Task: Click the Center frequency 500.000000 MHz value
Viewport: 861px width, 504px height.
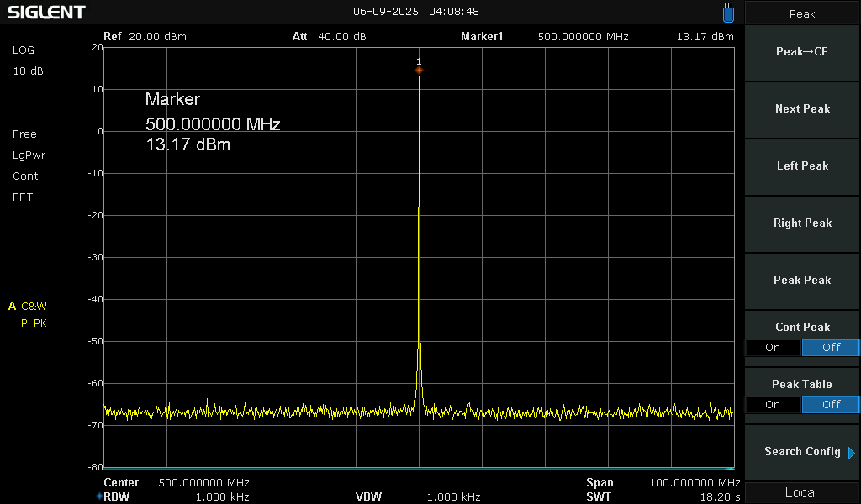Action: tap(204, 483)
